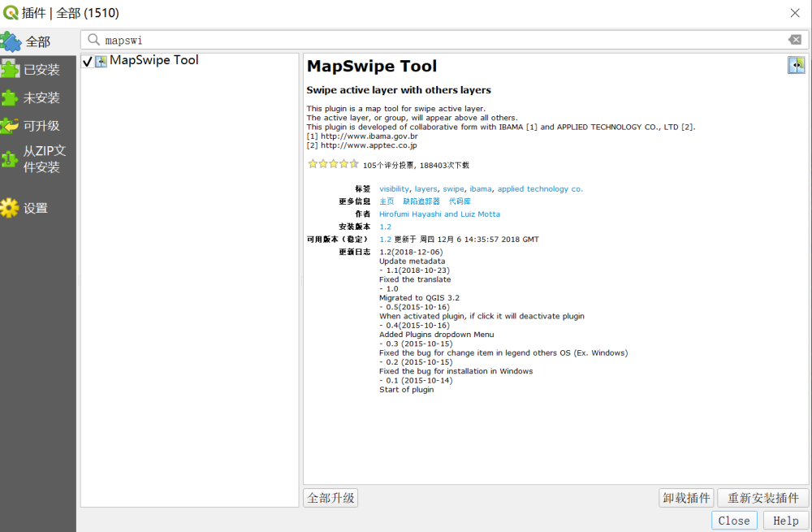Open the 全部 (All) plugins tab
Image resolution: width=812 pixels, height=532 pixels.
(x=38, y=41)
